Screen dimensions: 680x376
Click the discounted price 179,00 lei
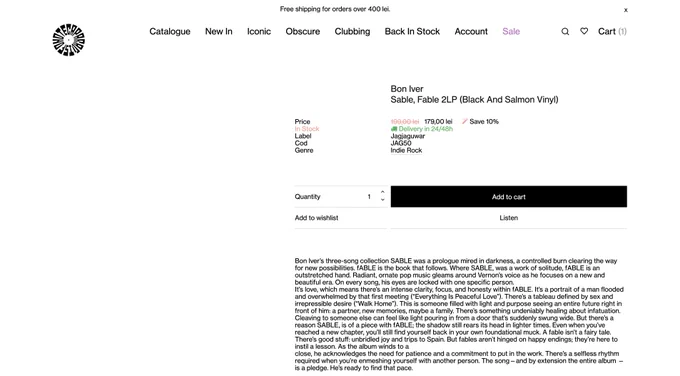438,121
